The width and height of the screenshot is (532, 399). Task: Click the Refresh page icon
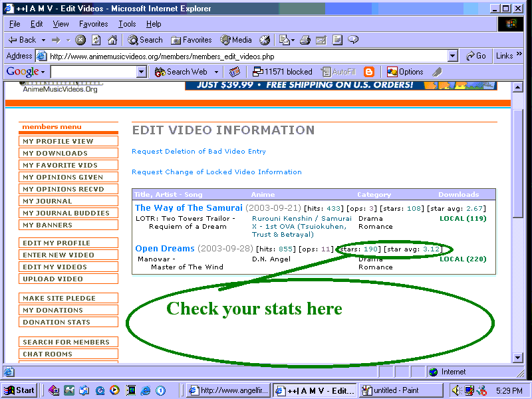point(96,40)
